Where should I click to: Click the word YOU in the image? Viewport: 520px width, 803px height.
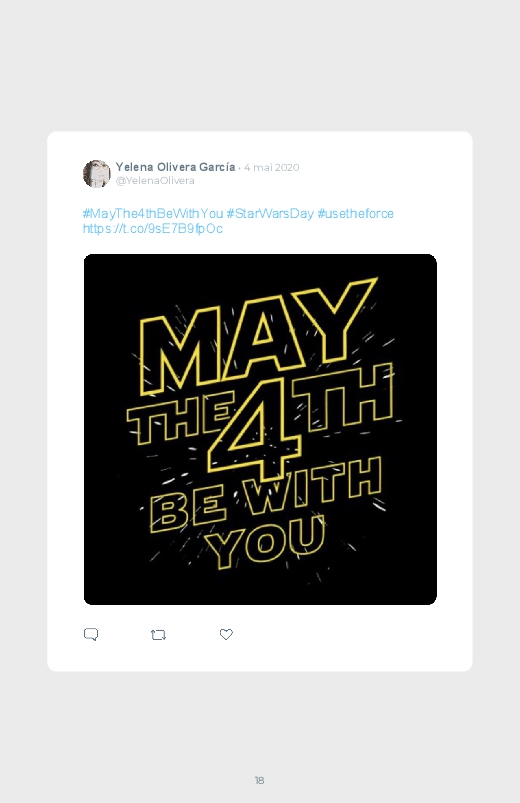pos(265,541)
